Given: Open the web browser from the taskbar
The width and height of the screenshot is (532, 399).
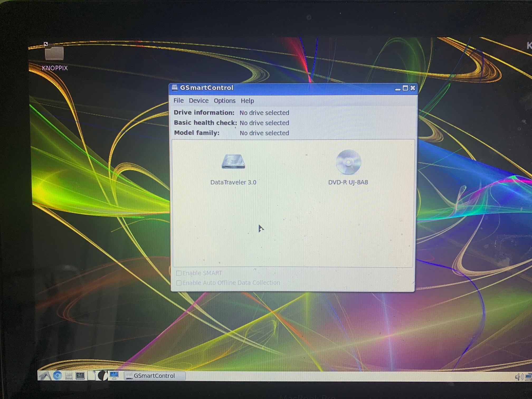Looking at the screenshot, I should 58,376.
